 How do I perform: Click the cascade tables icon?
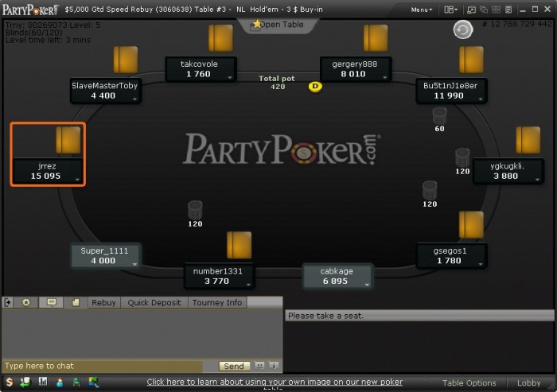[x=484, y=10]
